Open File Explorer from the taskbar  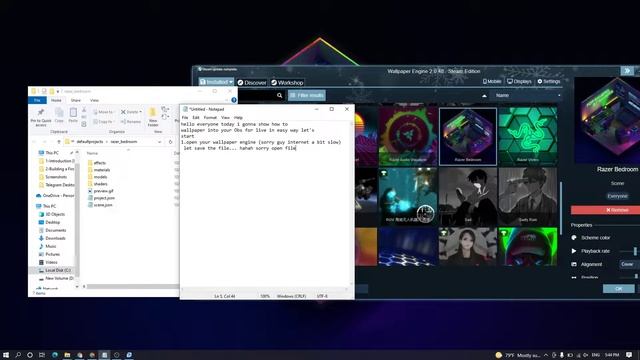pos(67,355)
